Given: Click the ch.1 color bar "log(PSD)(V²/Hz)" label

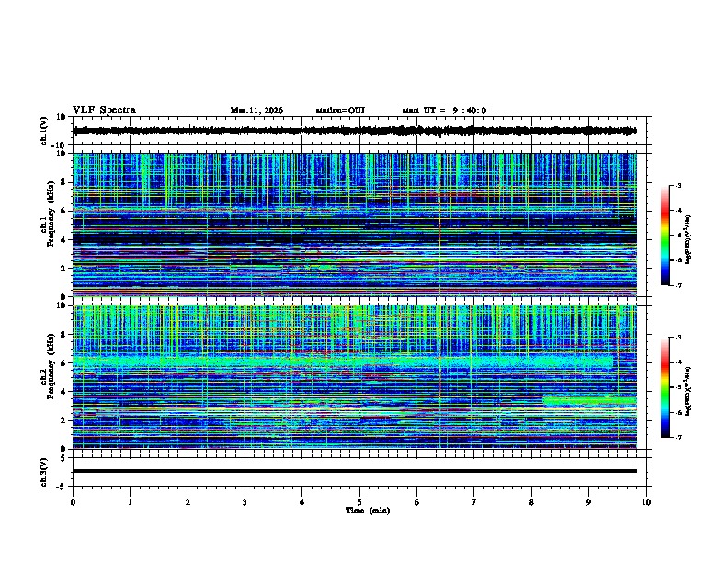Looking at the screenshot, I should pyautogui.click(x=688, y=239).
